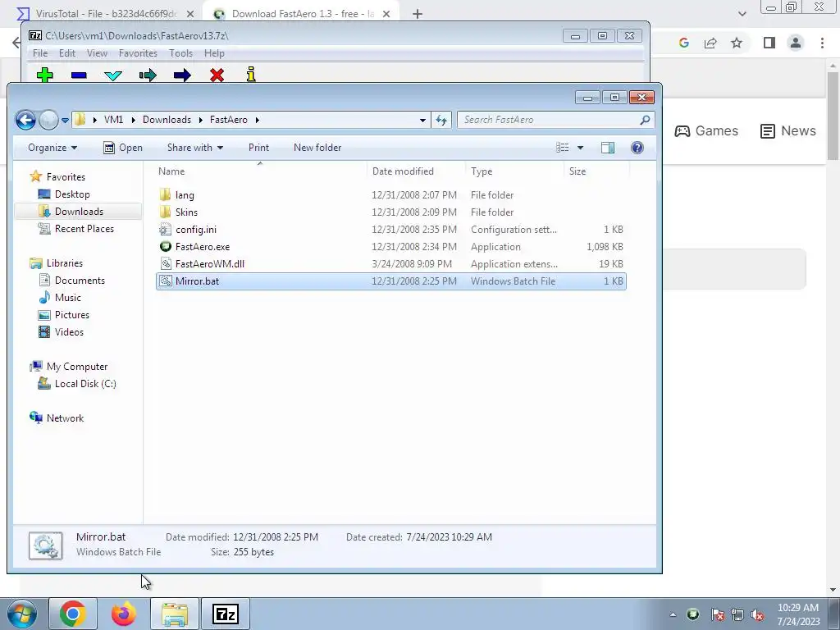Open the 7-Zip Help menu
This screenshot has height=630, width=840.
[214, 53]
